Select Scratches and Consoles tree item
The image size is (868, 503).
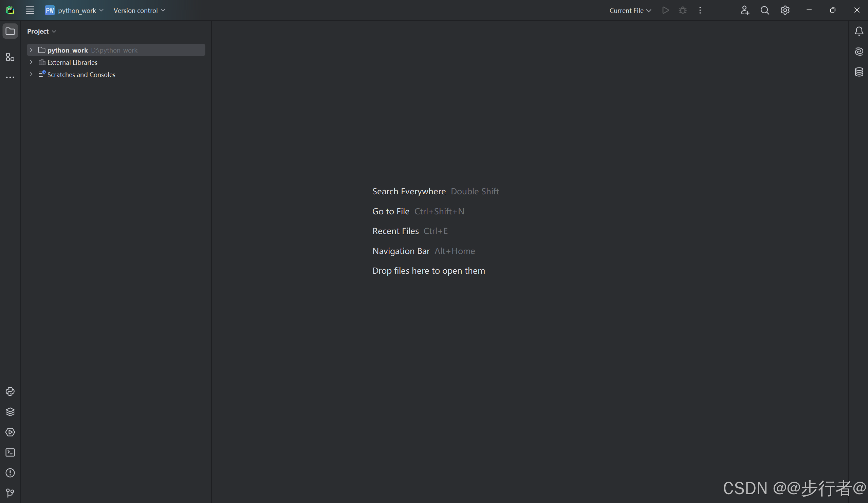[81, 74]
